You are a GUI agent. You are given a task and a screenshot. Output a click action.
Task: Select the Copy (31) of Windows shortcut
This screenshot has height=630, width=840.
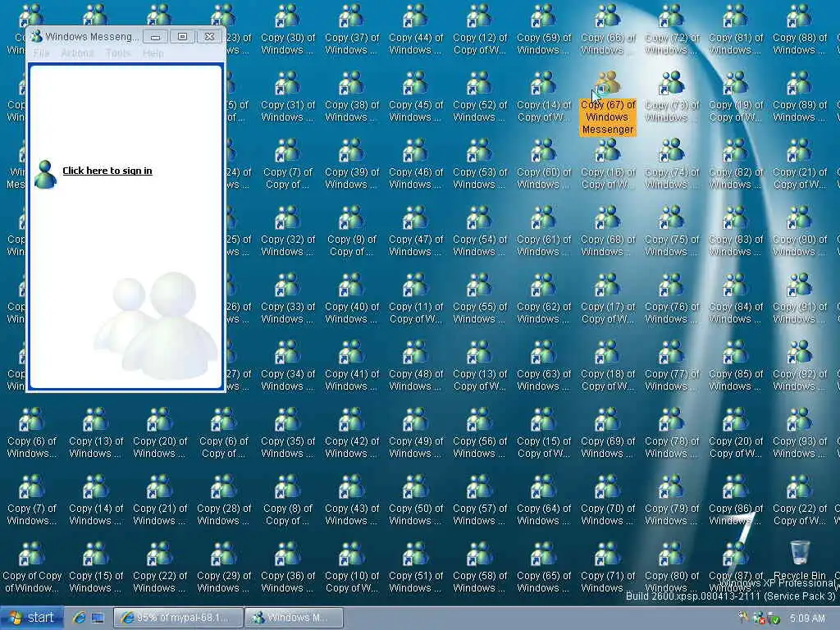tap(288, 97)
